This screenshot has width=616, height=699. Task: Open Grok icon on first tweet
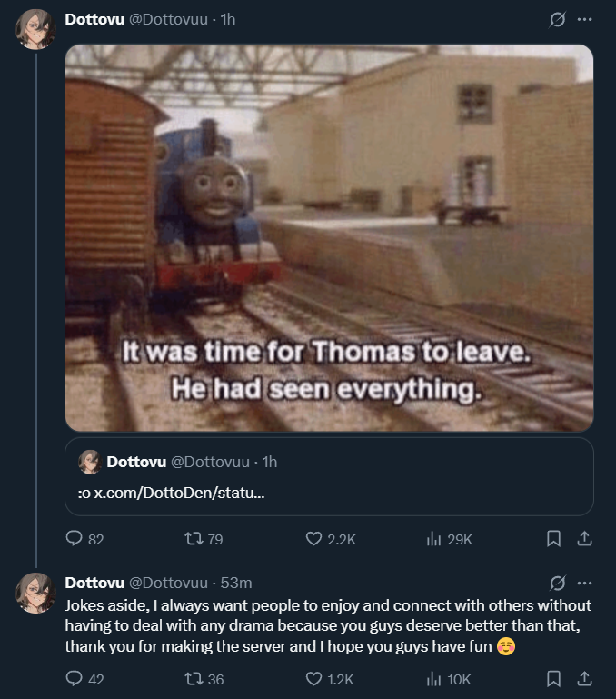tap(558, 19)
